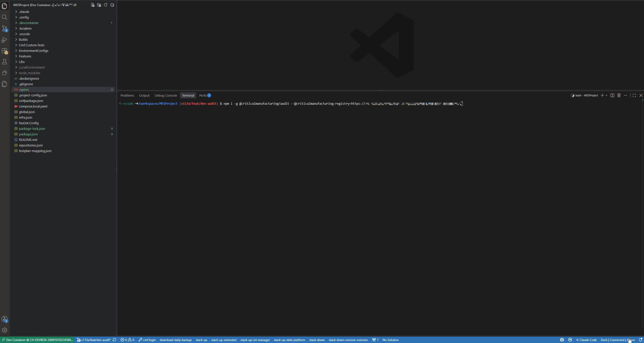Viewport: 644px width, 343px height.
Task: Open the Manage gear settings menu
Action: (x=5, y=330)
